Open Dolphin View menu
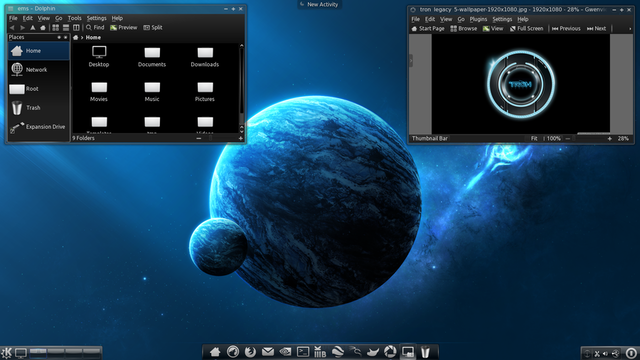The height and width of the screenshot is (360, 640). click(x=44, y=18)
